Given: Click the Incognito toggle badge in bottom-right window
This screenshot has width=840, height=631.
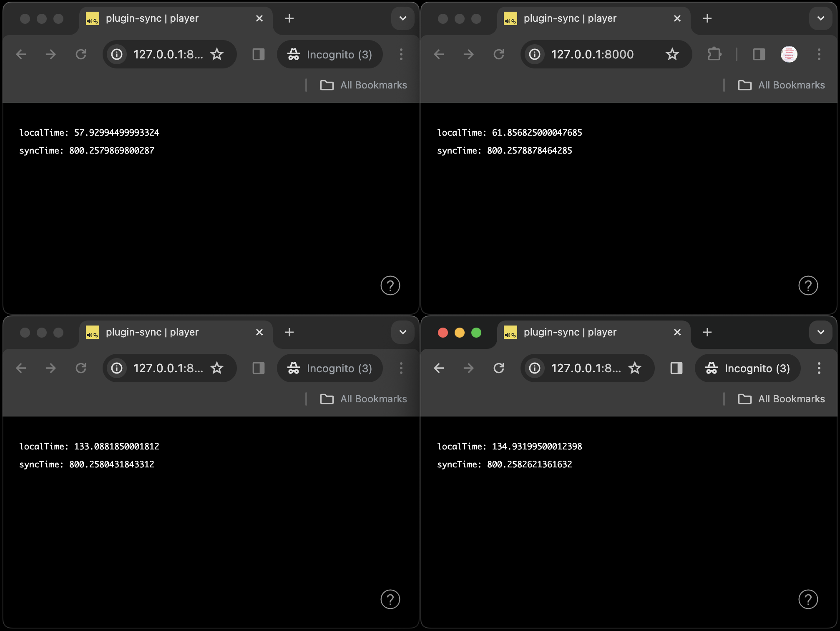Looking at the screenshot, I should click(747, 368).
